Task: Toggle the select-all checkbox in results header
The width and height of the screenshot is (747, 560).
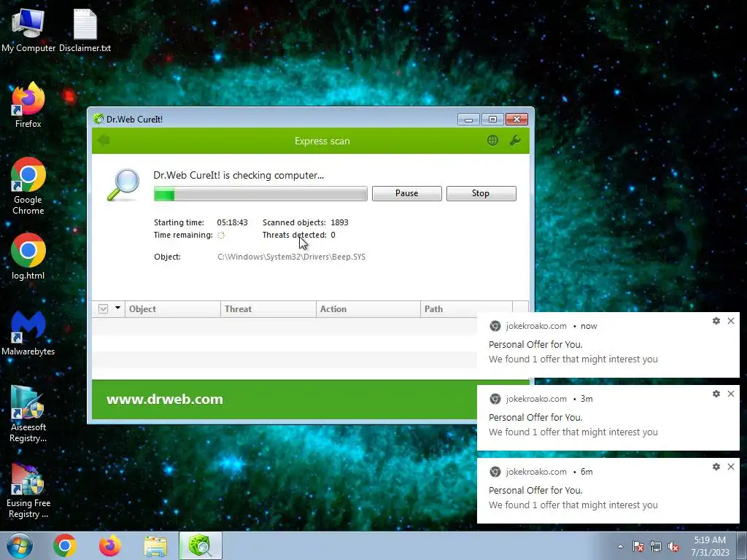Action: tap(103, 308)
